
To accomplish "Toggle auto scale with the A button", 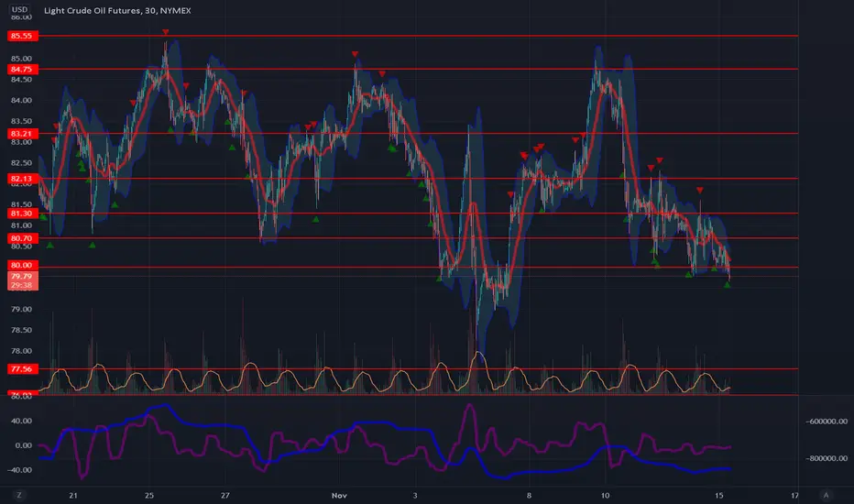I will click(x=826, y=495).
